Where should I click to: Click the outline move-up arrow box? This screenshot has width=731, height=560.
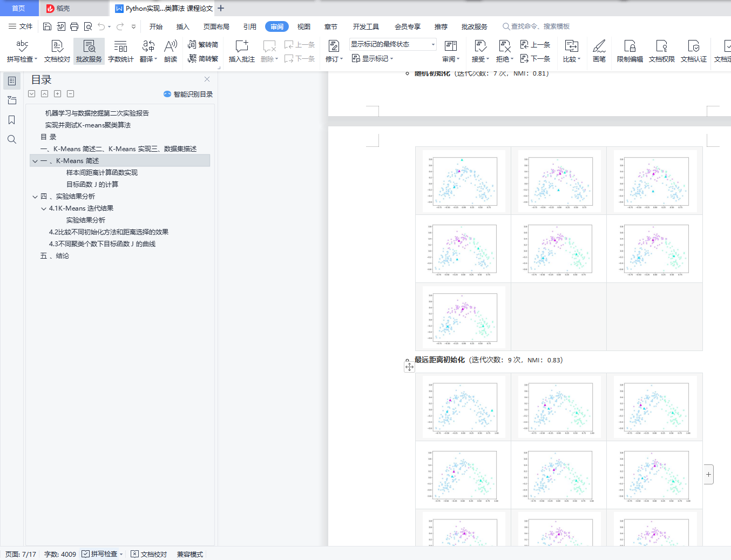(x=44, y=93)
